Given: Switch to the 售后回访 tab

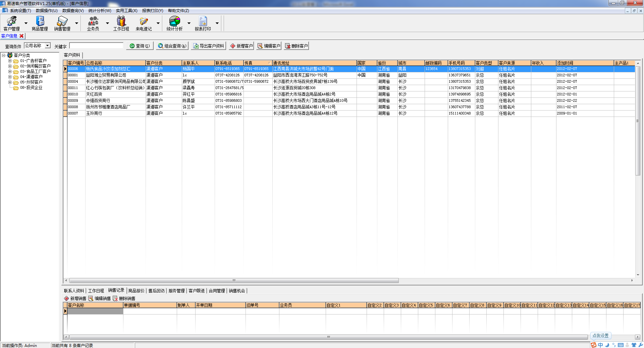Looking at the screenshot, I should [x=156, y=291].
